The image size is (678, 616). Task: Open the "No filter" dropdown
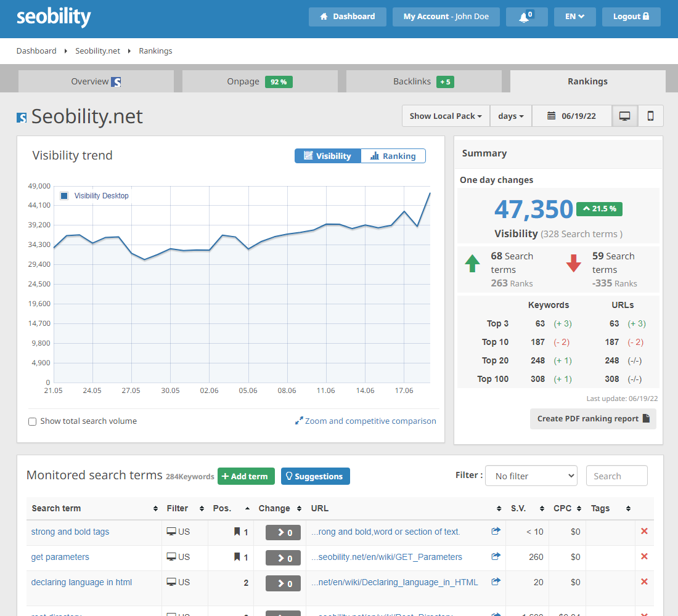pos(531,476)
